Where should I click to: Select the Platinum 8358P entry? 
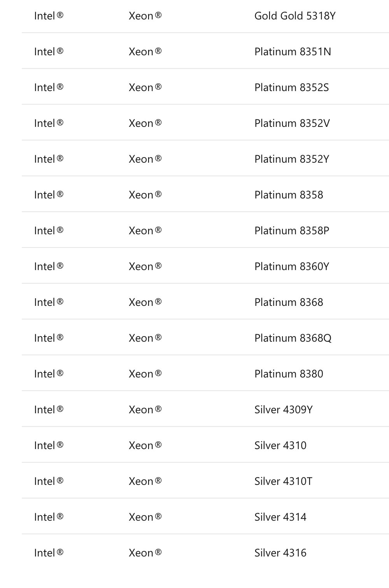(x=291, y=231)
